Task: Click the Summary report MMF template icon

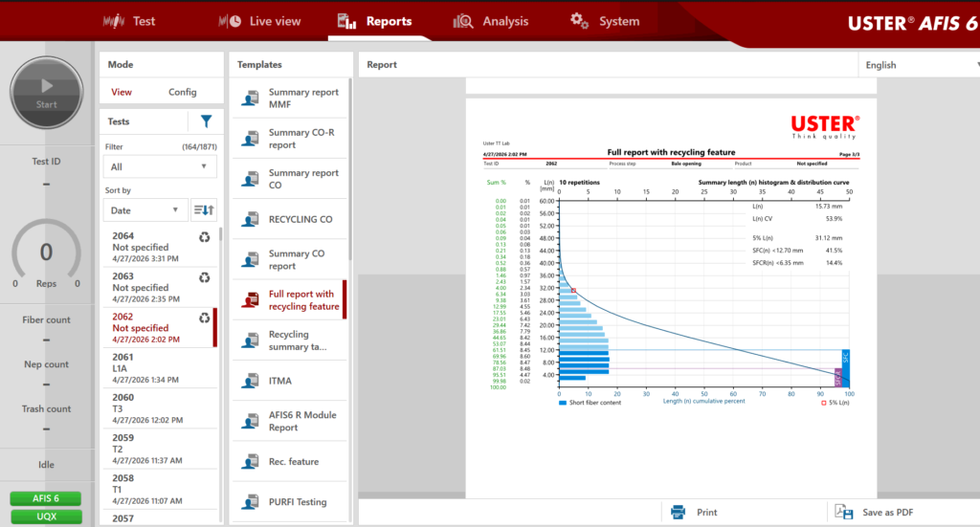Action: point(251,98)
